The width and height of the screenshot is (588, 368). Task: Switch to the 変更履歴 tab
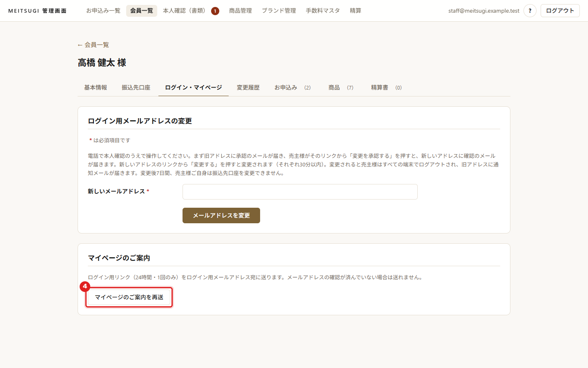[x=248, y=88]
